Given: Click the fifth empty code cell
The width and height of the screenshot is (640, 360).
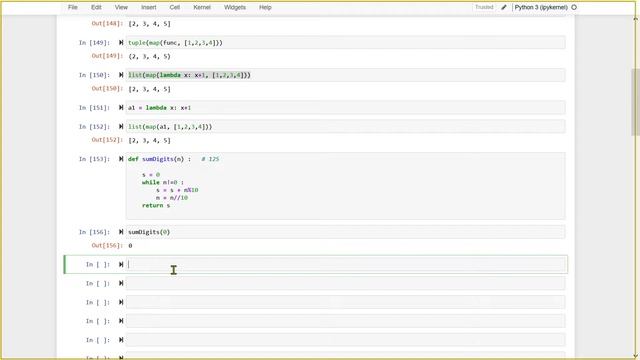Looking at the screenshot, I should coord(345,340).
